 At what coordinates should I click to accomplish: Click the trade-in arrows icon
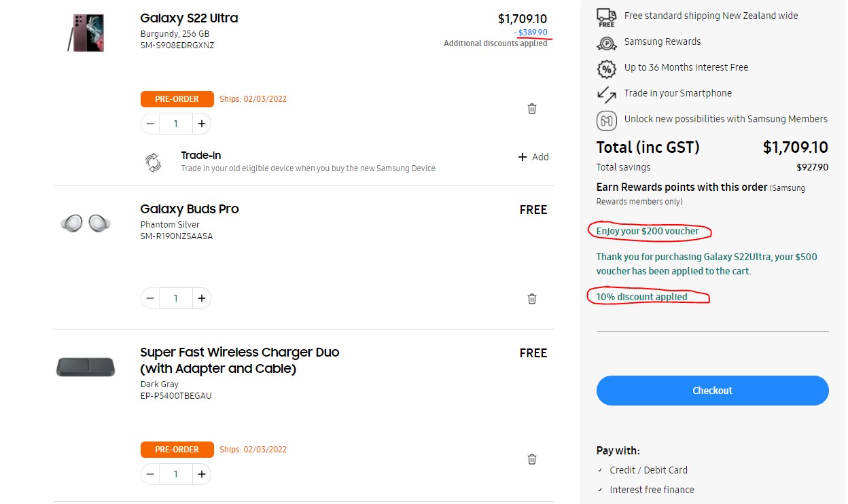coord(607,94)
